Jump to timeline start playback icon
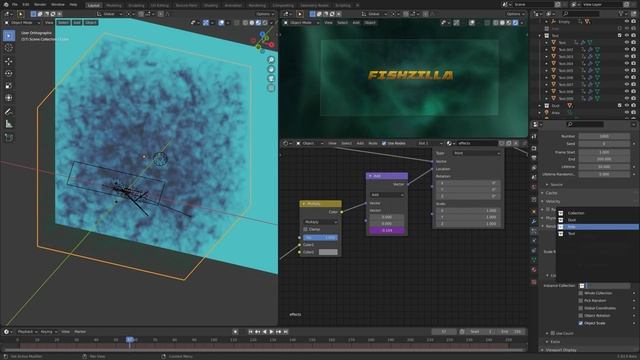The image size is (640, 360). coord(251,332)
